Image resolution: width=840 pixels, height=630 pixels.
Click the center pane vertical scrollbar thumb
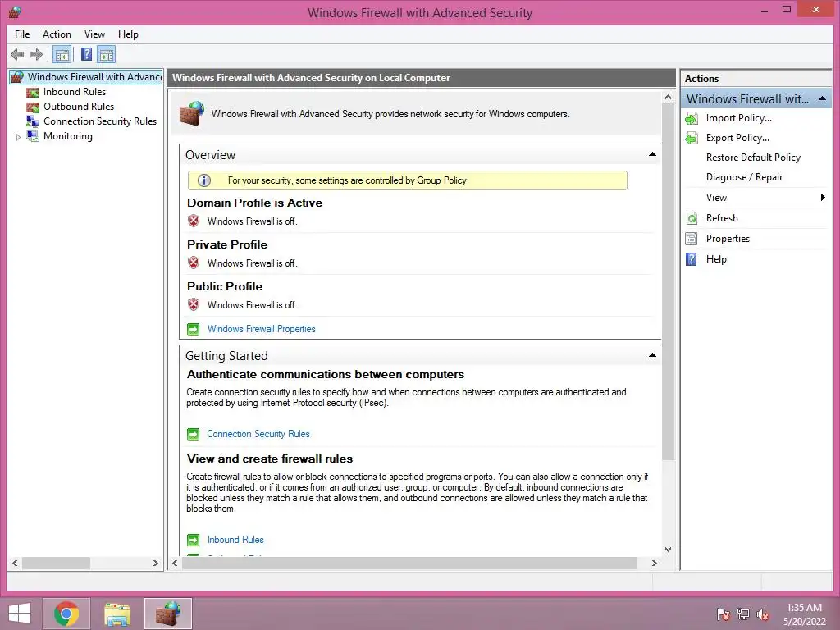point(668,282)
